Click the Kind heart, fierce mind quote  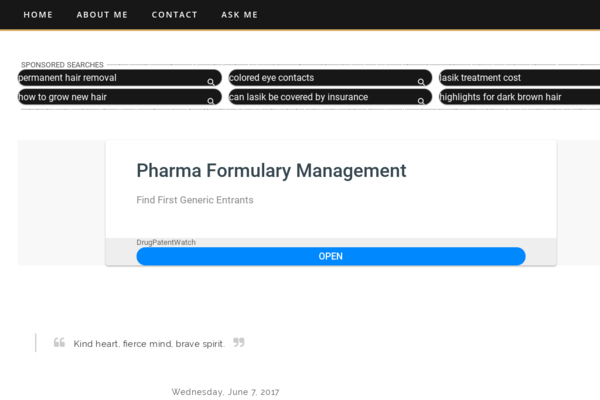[149, 344]
